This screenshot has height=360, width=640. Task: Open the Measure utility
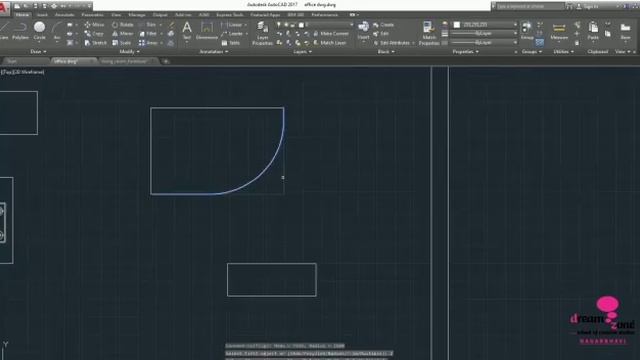(x=559, y=31)
